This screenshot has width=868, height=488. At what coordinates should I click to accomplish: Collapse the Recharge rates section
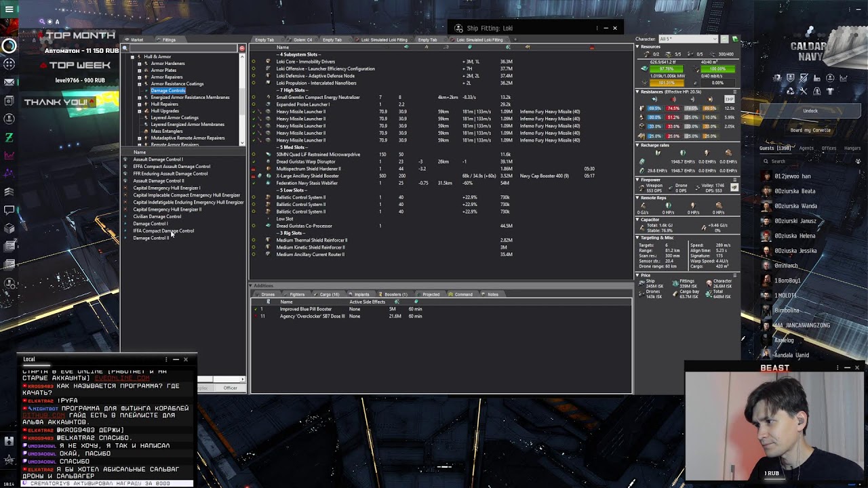637,145
